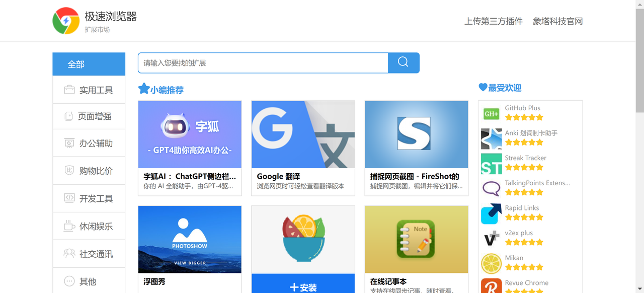Click the Rapid Links name text
Image resolution: width=644 pixels, height=293 pixels.
[522, 207]
